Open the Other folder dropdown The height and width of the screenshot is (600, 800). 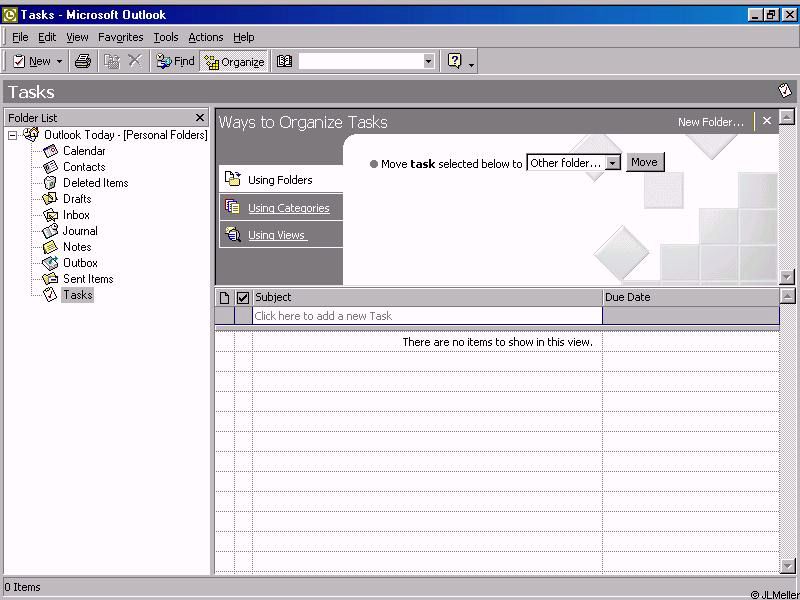point(613,163)
